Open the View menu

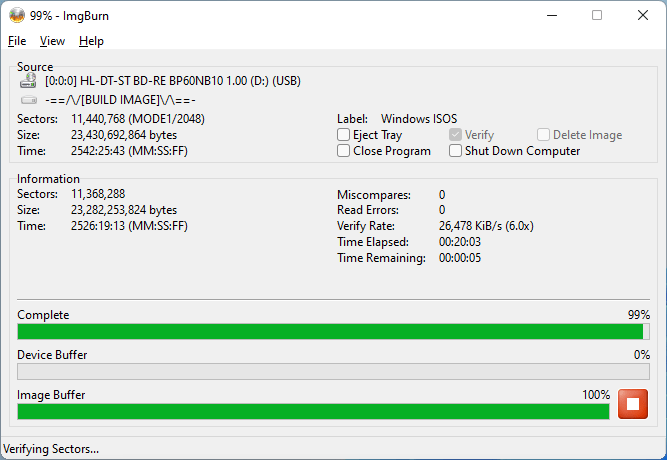click(52, 41)
